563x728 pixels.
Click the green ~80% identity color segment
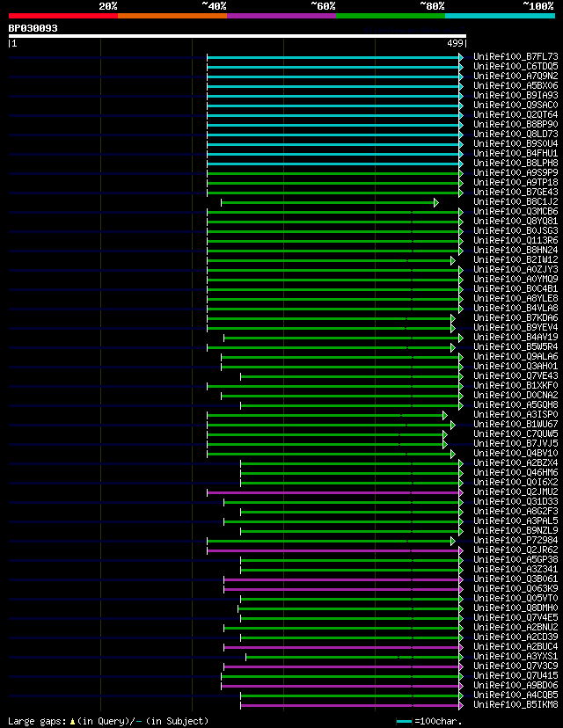[x=391, y=16]
